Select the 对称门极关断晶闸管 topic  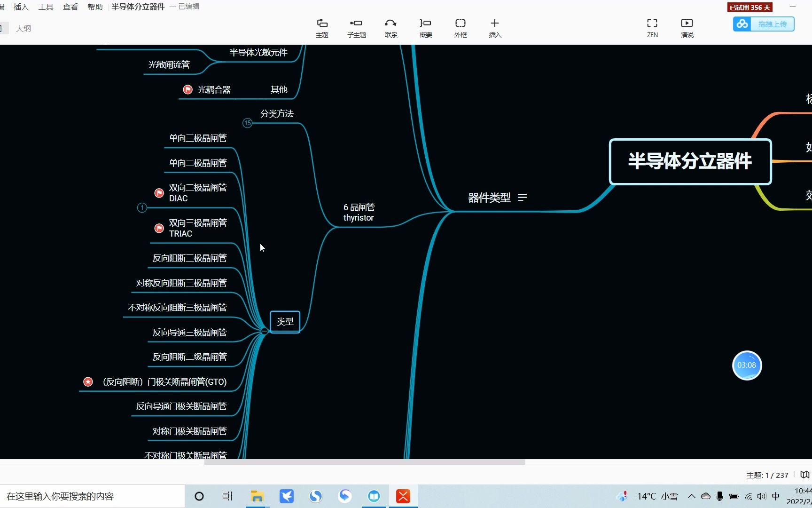(190, 431)
